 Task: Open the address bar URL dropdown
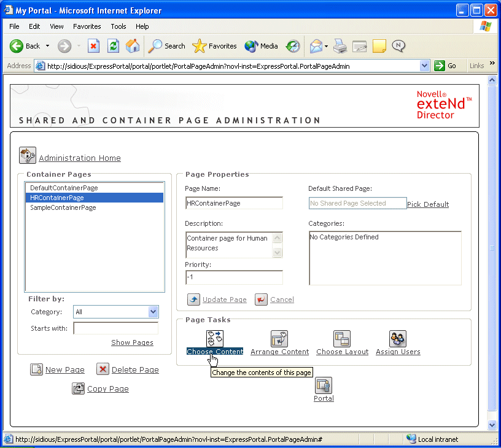tap(424, 66)
